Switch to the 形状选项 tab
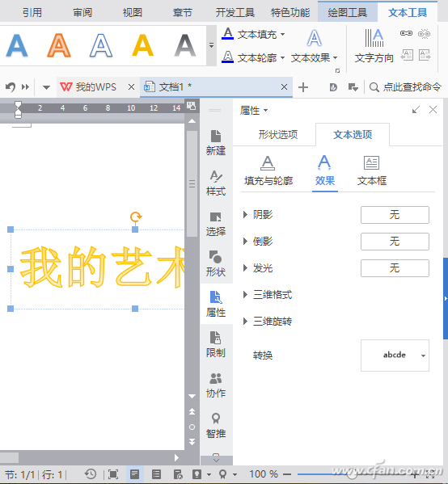 (277, 135)
